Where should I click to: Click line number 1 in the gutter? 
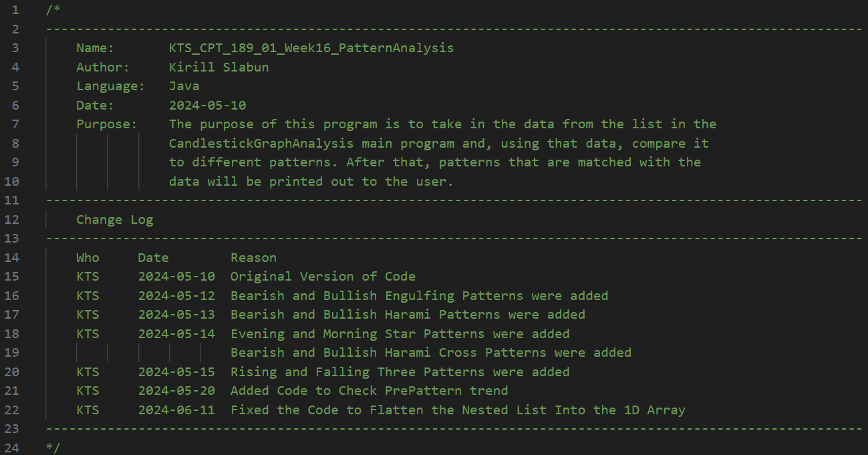click(15, 10)
